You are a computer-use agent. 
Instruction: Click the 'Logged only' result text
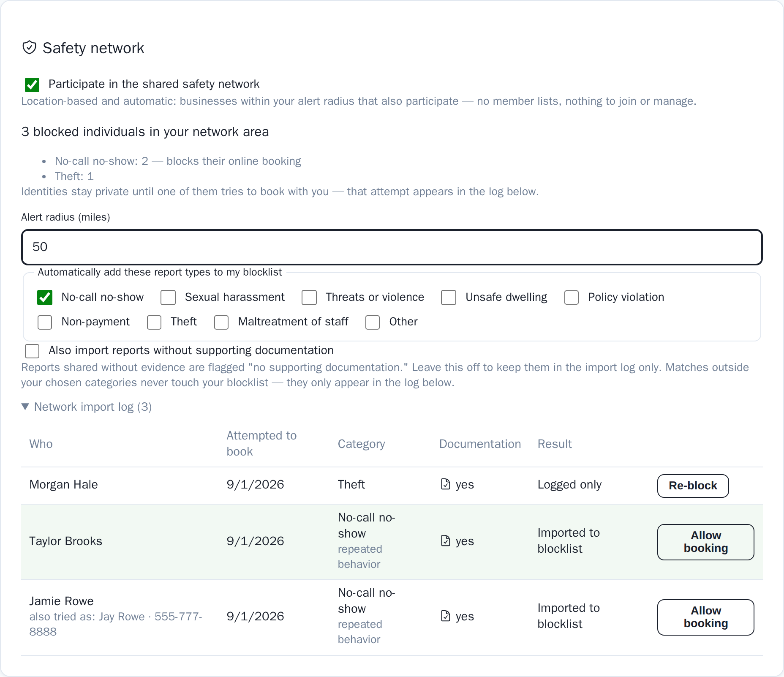pyautogui.click(x=569, y=484)
